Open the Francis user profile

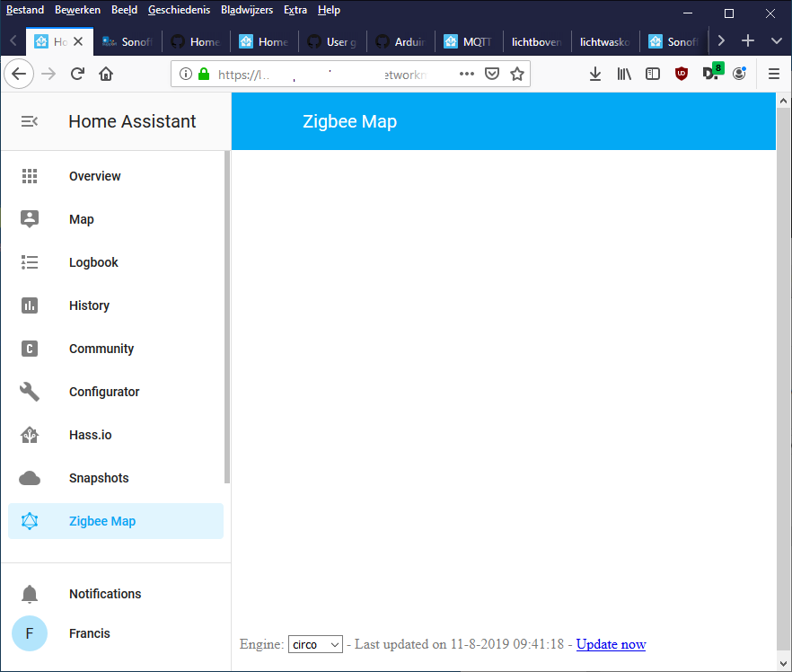[30, 633]
